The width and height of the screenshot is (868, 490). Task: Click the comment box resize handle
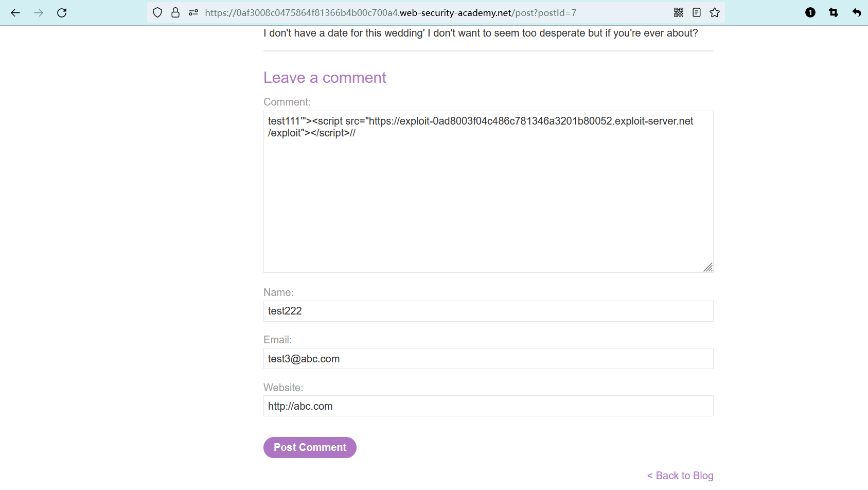(708, 267)
